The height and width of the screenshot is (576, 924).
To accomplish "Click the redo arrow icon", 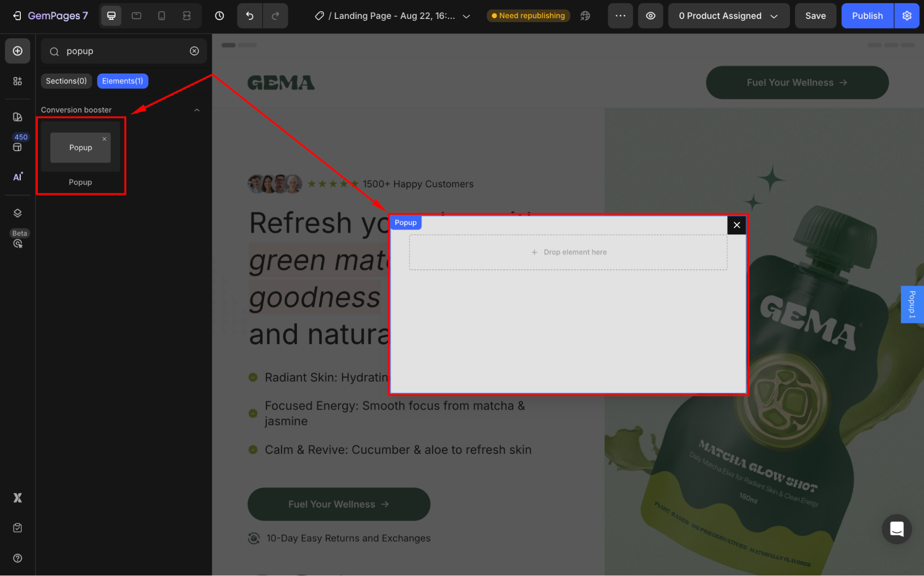I will [x=275, y=16].
